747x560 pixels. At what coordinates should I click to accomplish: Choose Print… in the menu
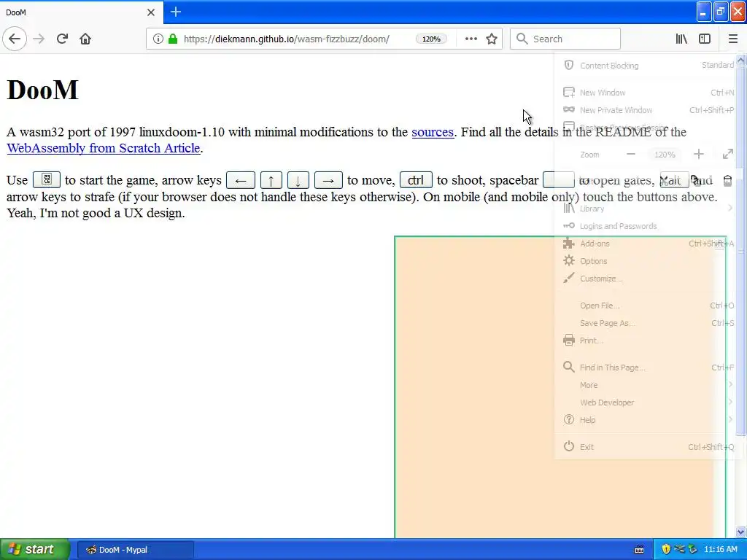point(649,341)
